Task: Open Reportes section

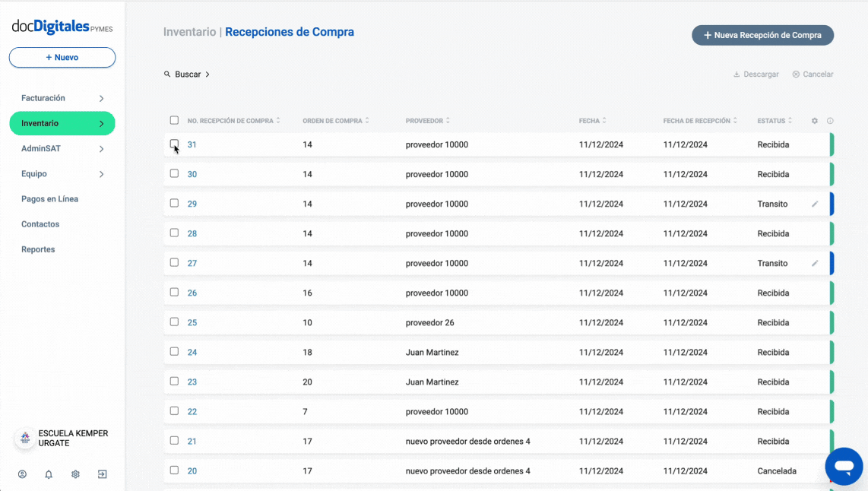Action: pyautogui.click(x=38, y=249)
